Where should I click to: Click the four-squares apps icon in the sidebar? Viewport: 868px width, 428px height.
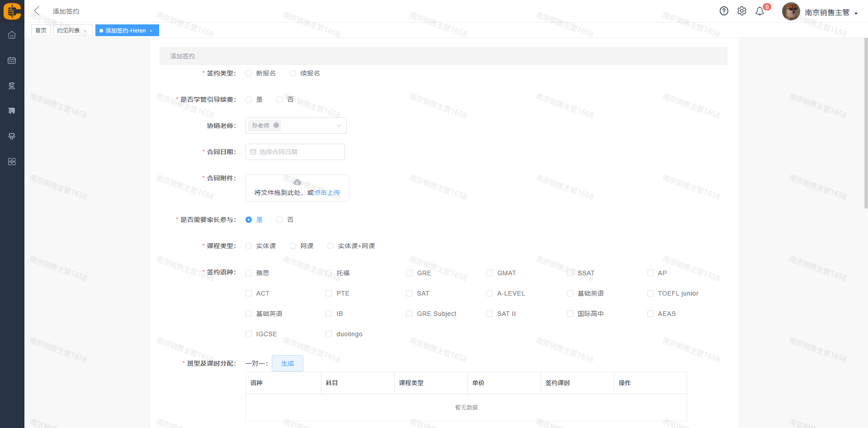coord(12,162)
